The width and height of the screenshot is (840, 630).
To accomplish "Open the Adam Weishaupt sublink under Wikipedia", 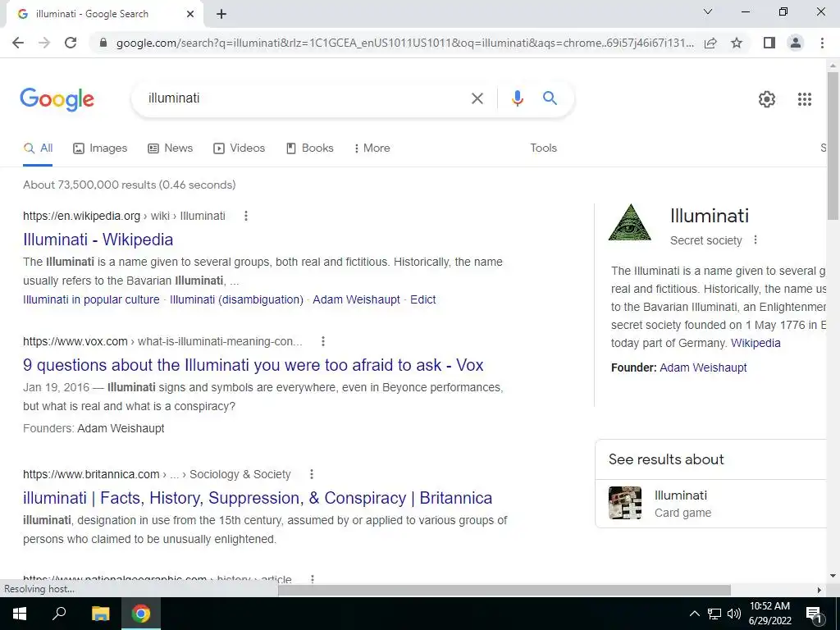I will 356,299.
